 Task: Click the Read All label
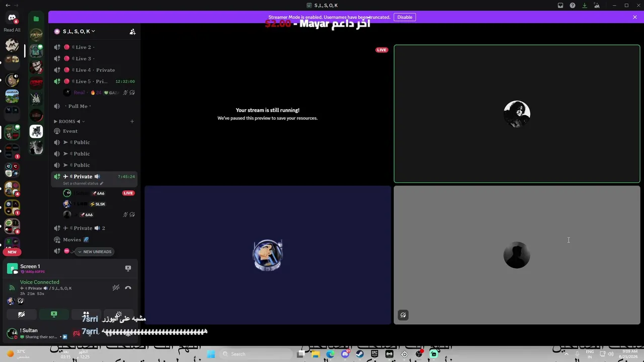12,30
